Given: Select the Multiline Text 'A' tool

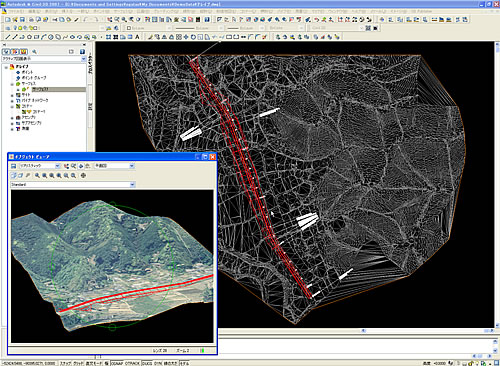Looking at the screenshot, I should tap(137, 37).
